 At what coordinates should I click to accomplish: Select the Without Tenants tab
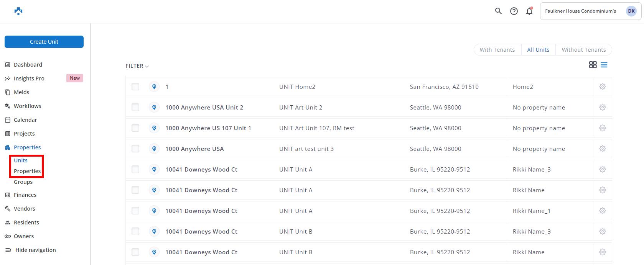click(x=583, y=50)
